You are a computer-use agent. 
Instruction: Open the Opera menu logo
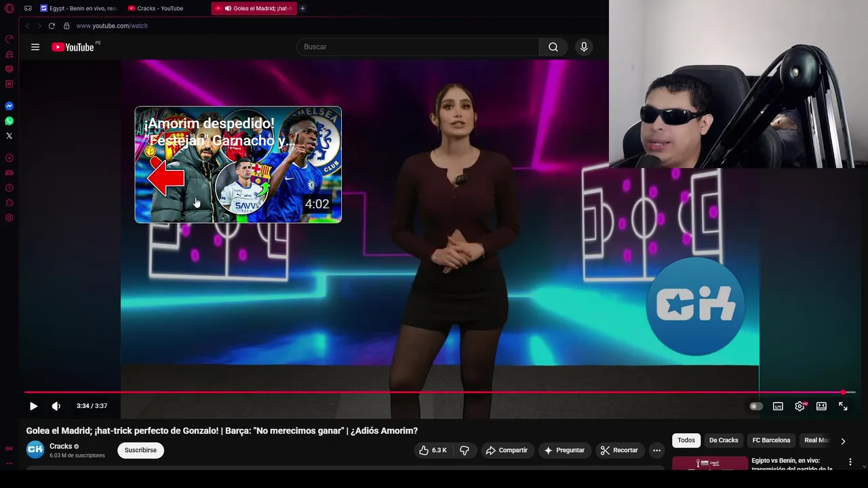click(9, 8)
